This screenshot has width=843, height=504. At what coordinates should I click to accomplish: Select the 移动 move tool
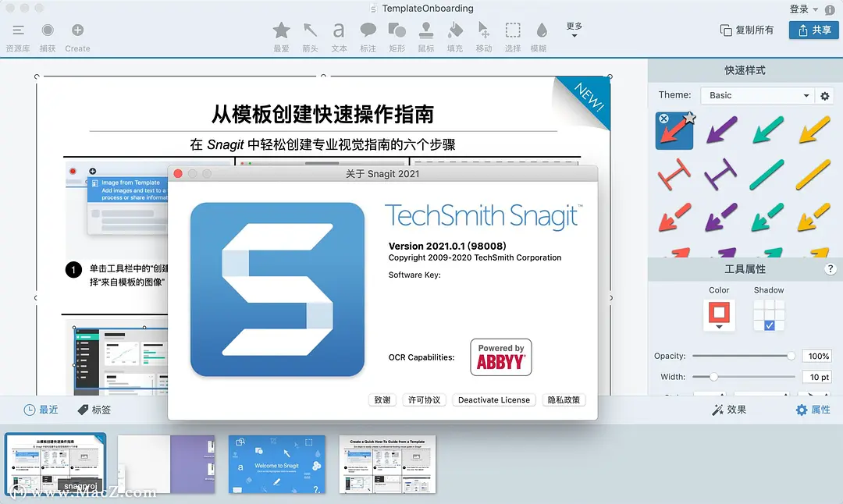pos(484,37)
